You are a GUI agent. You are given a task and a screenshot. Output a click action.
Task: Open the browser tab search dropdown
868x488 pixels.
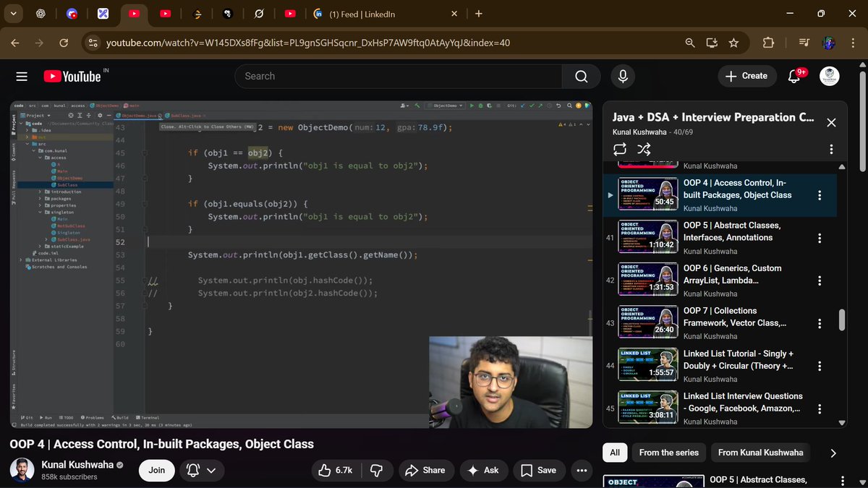[x=14, y=13]
